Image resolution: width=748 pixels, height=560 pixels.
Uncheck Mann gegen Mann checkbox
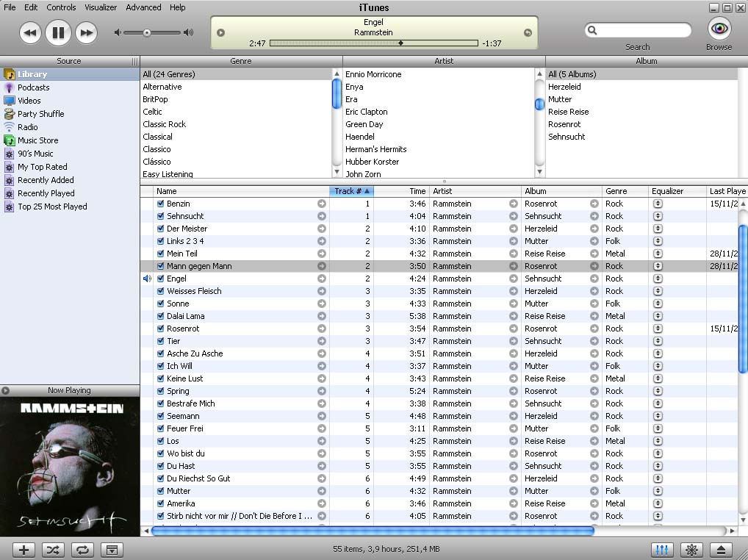click(x=161, y=266)
